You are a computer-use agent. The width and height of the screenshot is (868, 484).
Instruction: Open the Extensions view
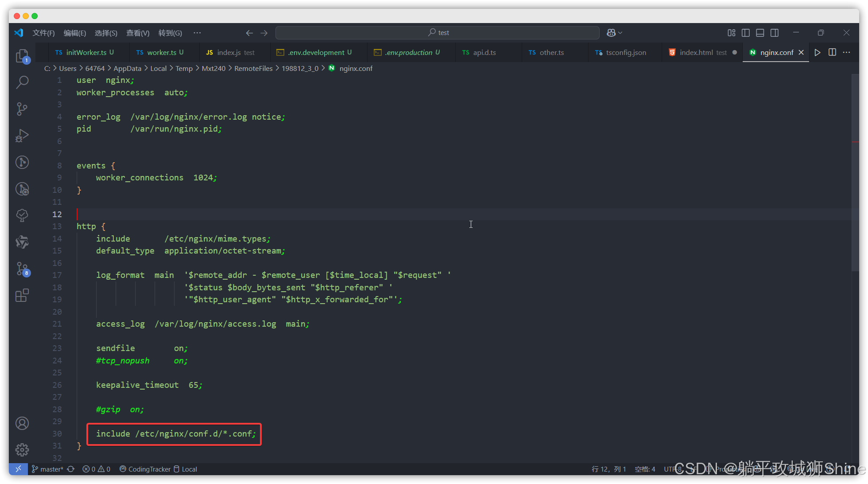pyautogui.click(x=22, y=295)
